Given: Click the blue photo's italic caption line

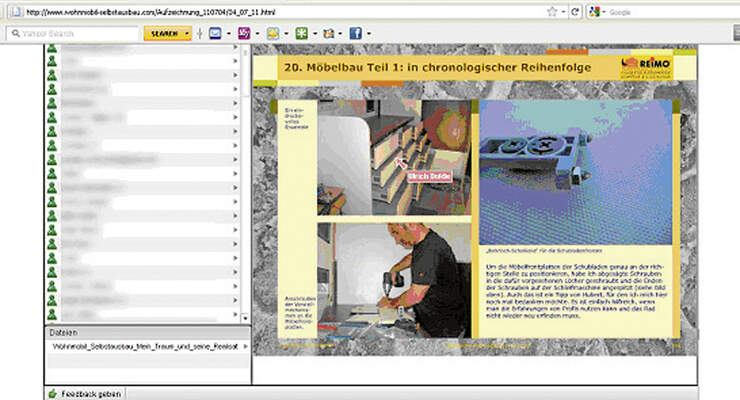Looking at the screenshot, I should click(x=544, y=250).
